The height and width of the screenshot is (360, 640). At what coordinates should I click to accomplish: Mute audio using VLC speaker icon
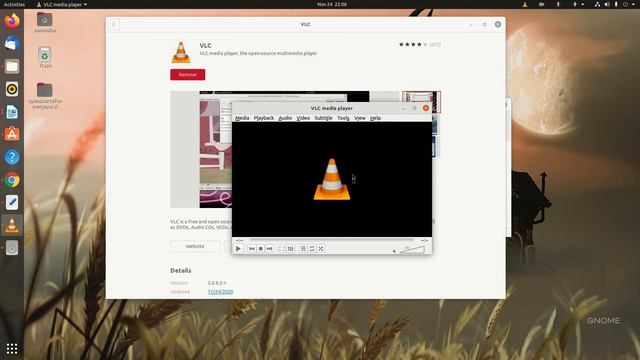pyautogui.click(x=394, y=251)
